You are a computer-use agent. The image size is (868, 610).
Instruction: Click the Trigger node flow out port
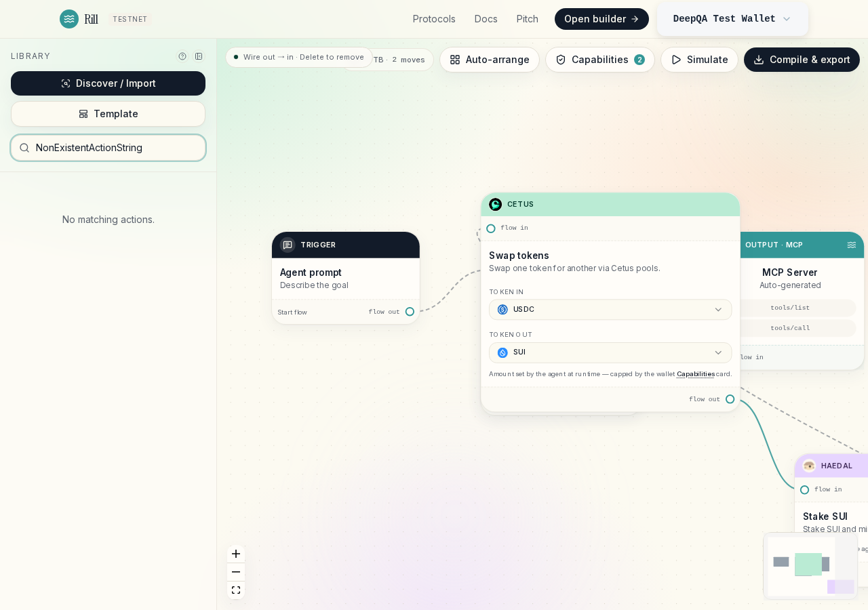click(x=410, y=312)
